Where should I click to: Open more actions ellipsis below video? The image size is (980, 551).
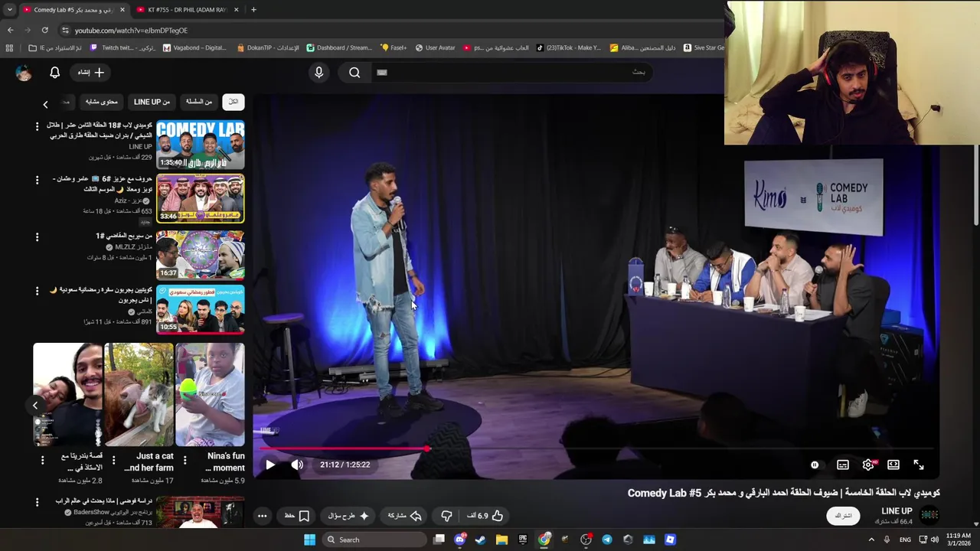262,516
